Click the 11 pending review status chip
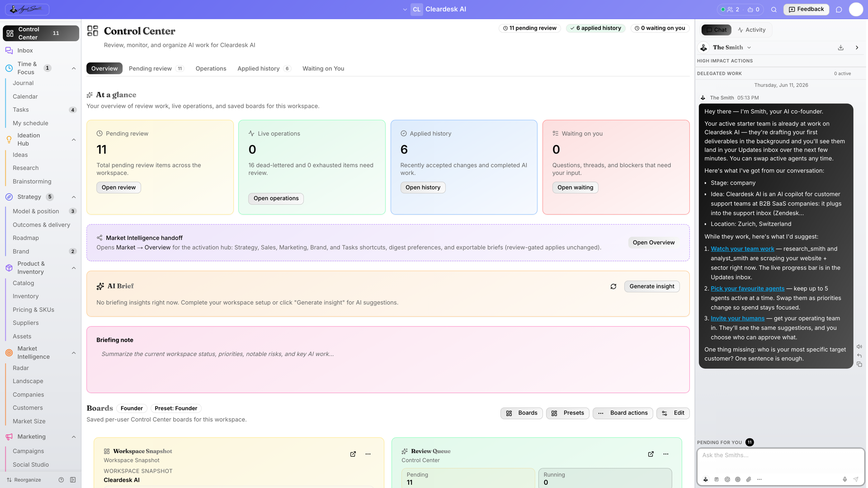This screenshot has width=868, height=488. coord(530,28)
